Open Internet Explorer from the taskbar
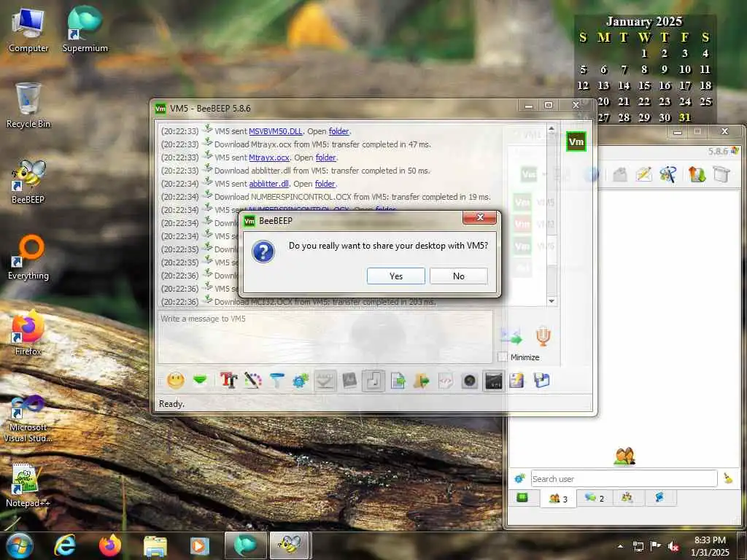747x560 pixels. [x=65, y=545]
